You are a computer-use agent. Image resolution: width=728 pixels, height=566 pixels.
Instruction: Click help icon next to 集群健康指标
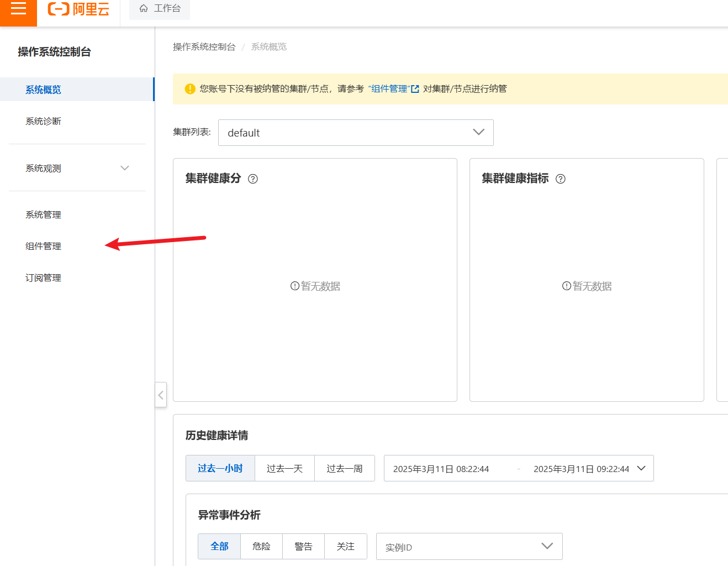pos(561,179)
